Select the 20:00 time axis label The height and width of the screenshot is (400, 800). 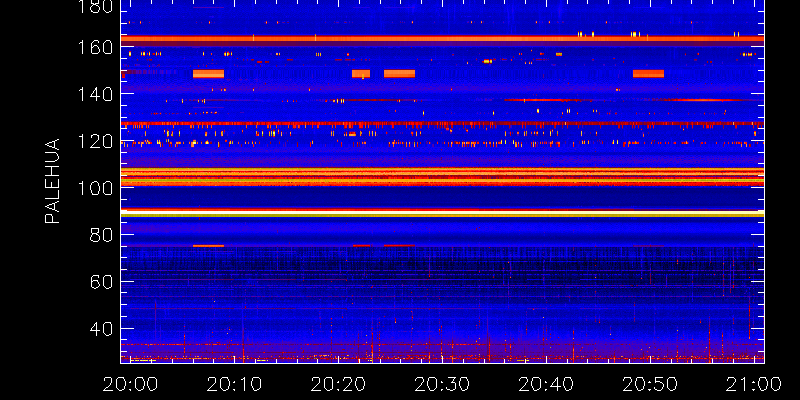click(x=130, y=384)
